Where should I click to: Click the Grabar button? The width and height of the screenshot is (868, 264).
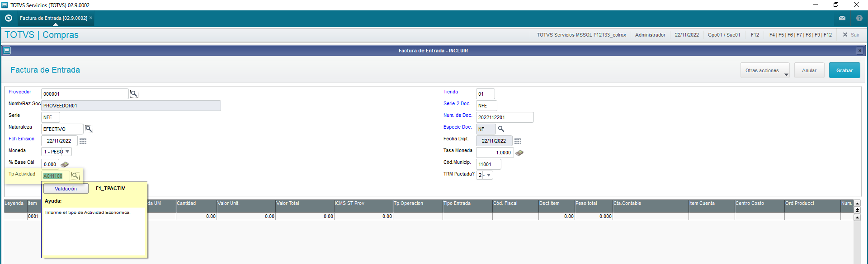(844, 70)
